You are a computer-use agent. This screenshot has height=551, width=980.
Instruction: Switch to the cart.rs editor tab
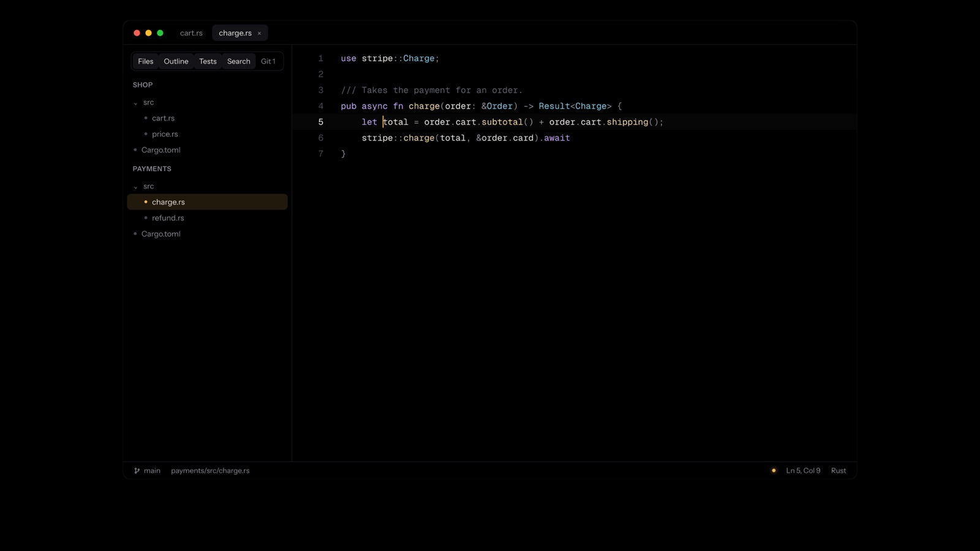point(191,33)
